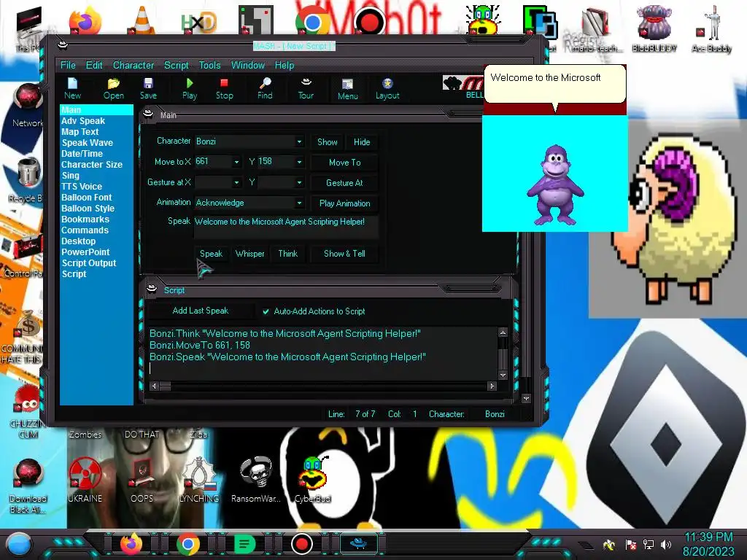This screenshot has width=747, height=560.
Task: Open the Window menu
Action: 248,65
